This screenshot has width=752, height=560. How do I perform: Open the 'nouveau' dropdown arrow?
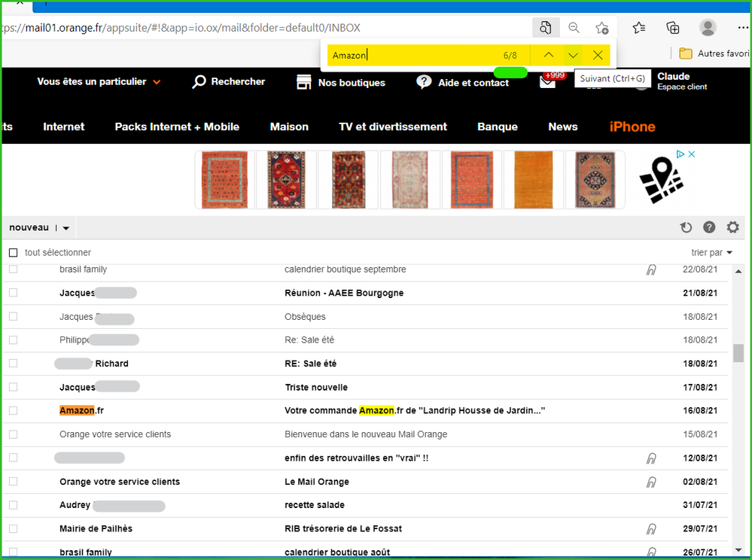(x=66, y=228)
